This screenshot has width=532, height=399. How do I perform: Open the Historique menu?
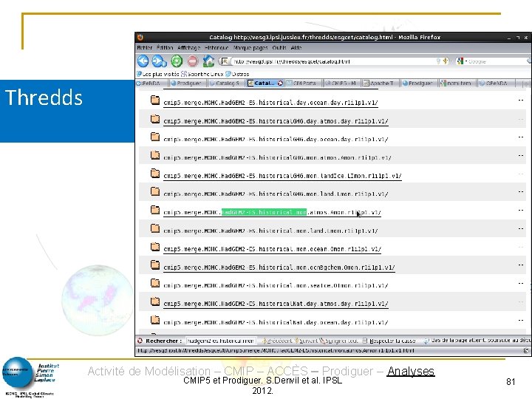click(216, 48)
